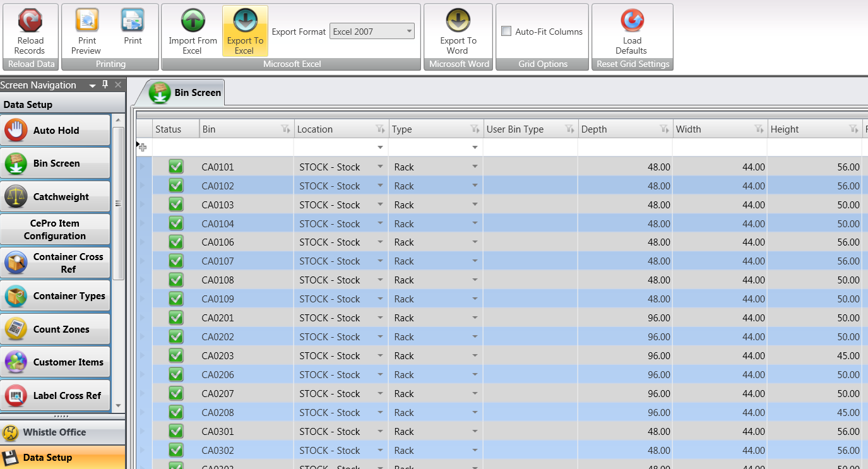Click the Reload Records icon
Image resolution: width=868 pixels, height=469 pixels.
point(30,21)
